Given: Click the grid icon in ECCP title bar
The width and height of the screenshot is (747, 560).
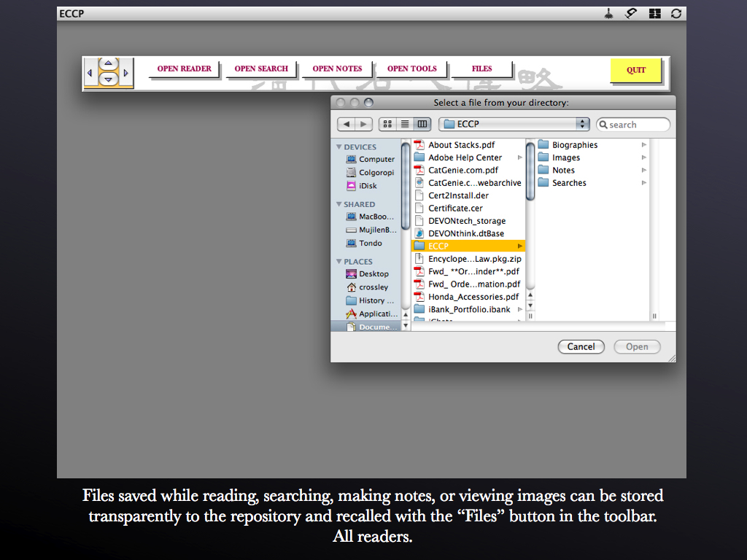Looking at the screenshot, I should (x=654, y=13).
